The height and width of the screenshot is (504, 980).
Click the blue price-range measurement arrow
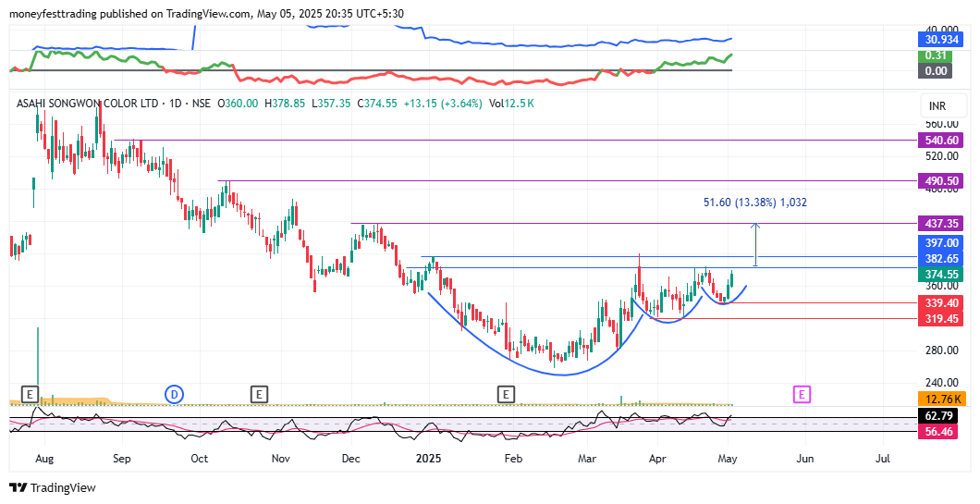(x=755, y=244)
